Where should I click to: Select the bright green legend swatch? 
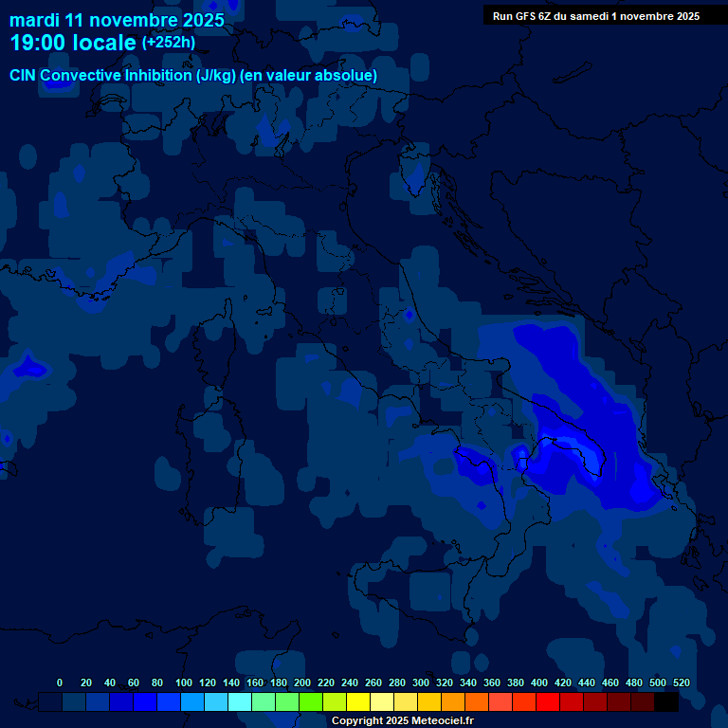click(x=311, y=702)
